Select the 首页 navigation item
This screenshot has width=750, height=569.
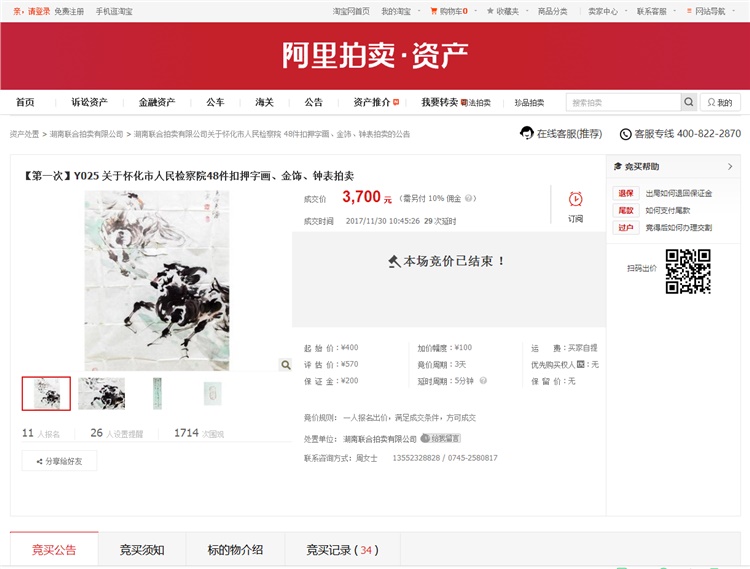[25, 102]
